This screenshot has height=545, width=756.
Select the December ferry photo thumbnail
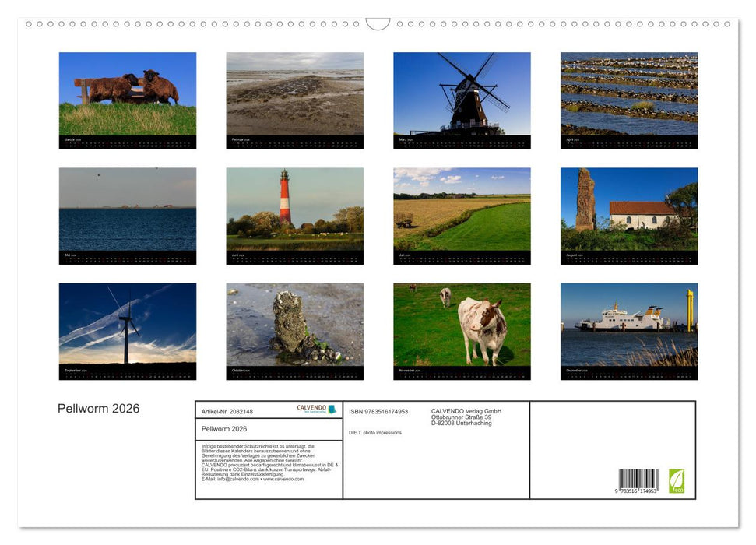(x=629, y=325)
